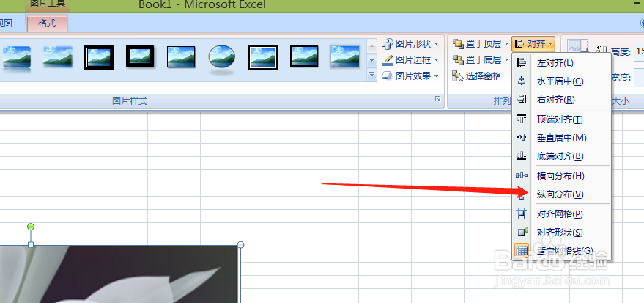Click the Bring to Front icon (置于顶层)
The height and width of the screenshot is (303, 644).
point(458,43)
